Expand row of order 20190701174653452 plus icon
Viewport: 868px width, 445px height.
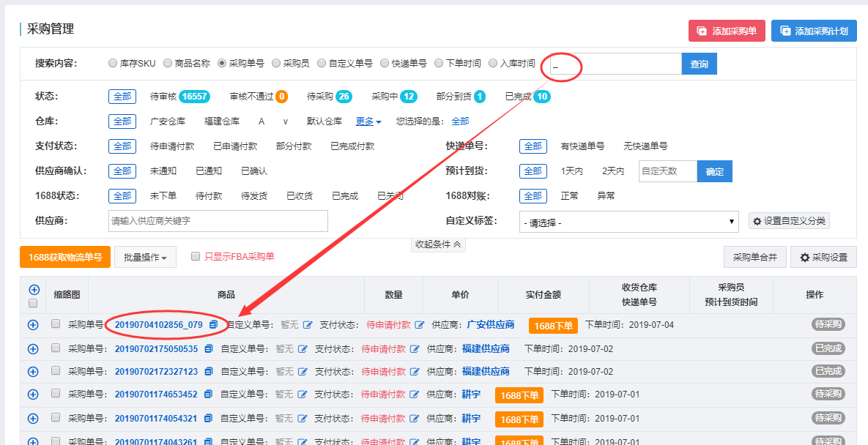33,394
